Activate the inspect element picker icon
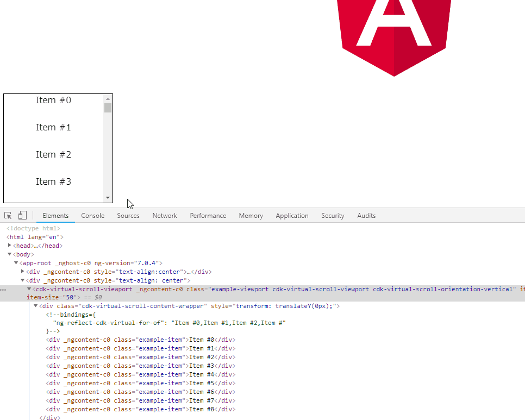The height and width of the screenshot is (420, 525). coord(8,216)
